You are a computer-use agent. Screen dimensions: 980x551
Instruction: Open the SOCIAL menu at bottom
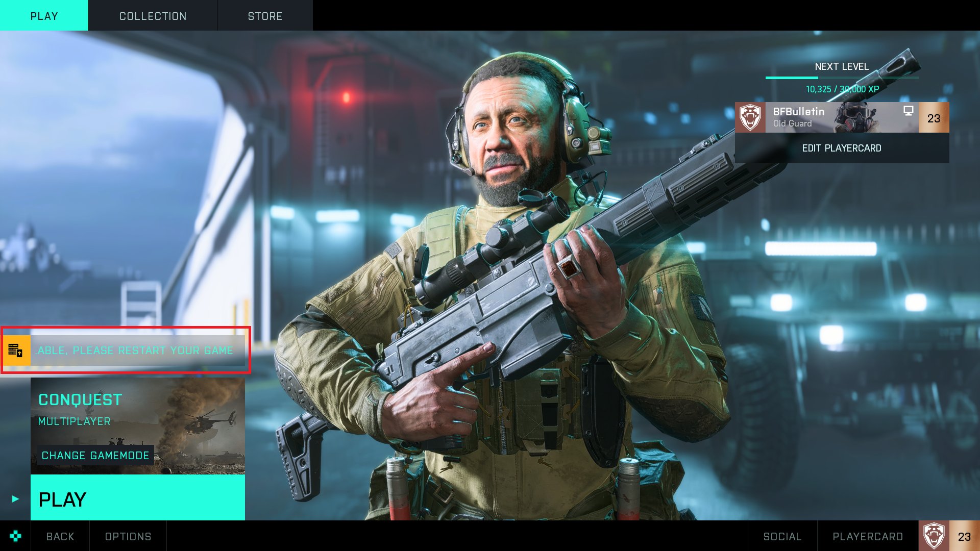coord(782,536)
